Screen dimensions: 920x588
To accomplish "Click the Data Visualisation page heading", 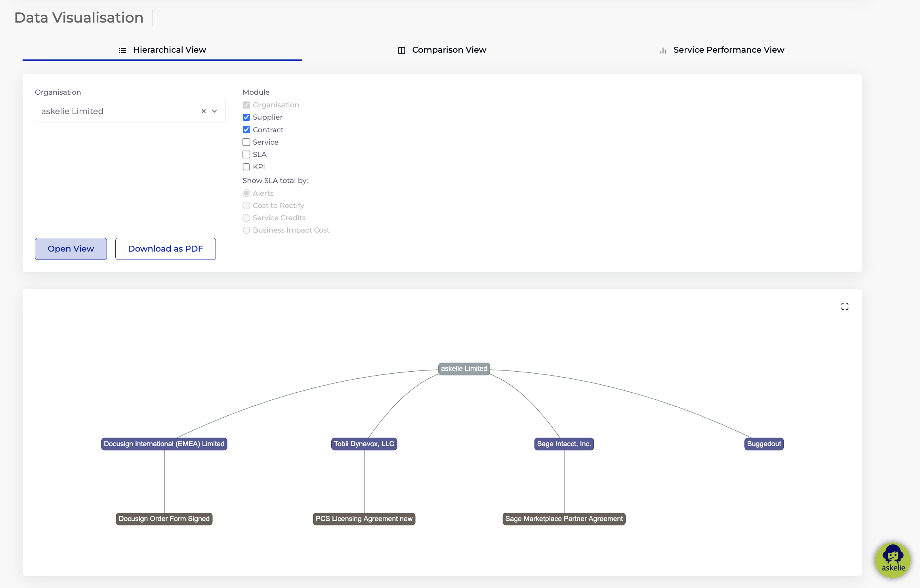I will (x=79, y=18).
